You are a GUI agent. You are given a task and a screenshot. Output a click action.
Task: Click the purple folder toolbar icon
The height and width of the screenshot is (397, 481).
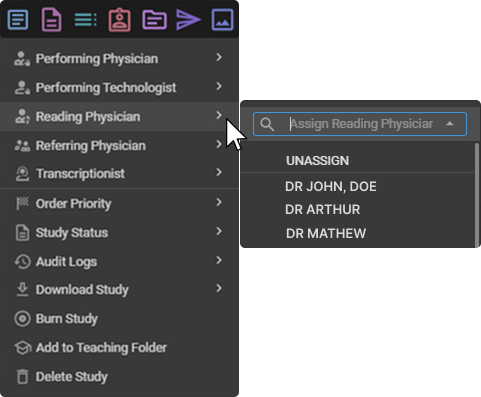[154, 20]
